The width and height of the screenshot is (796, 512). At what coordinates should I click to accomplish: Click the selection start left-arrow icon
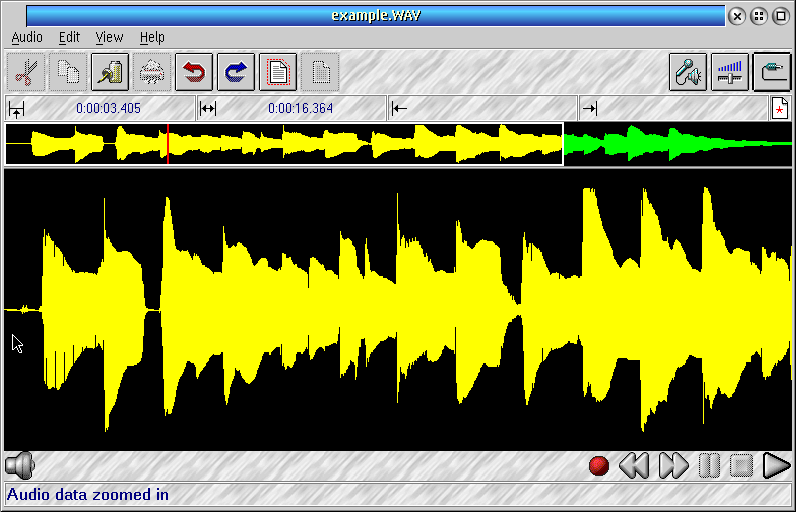(400, 109)
